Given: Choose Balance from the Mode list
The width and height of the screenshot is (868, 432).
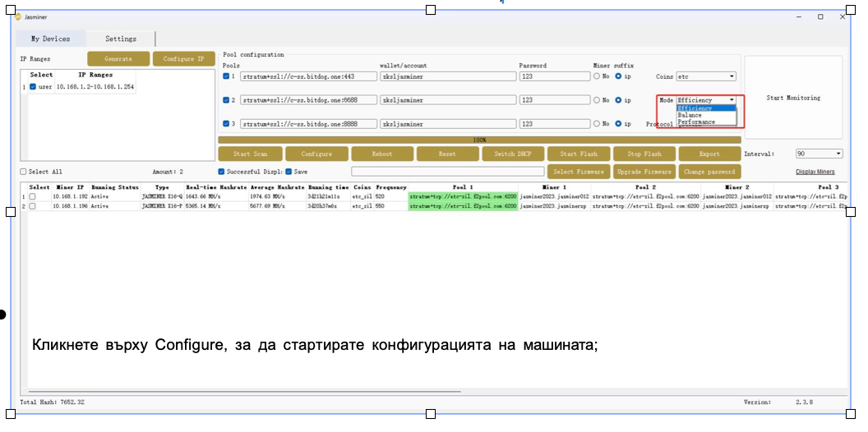Looking at the screenshot, I should point(706,115).
